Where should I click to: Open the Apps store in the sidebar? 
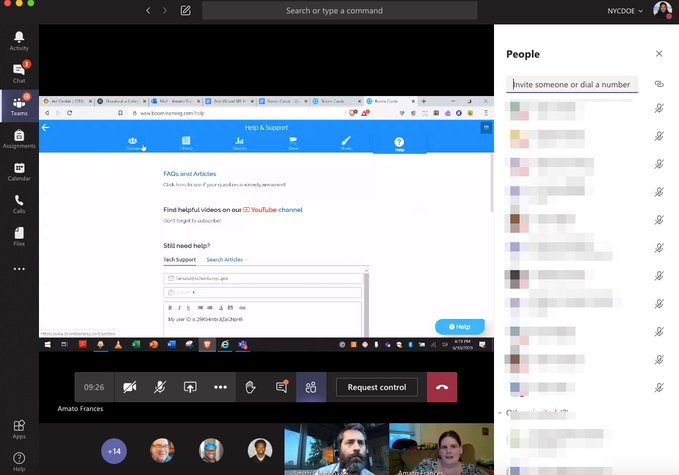click(19, 429)
